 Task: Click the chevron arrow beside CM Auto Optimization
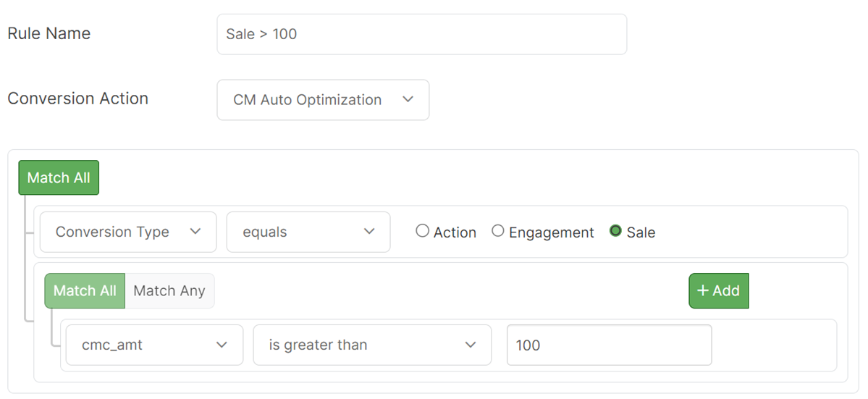(x=408, y=99)
